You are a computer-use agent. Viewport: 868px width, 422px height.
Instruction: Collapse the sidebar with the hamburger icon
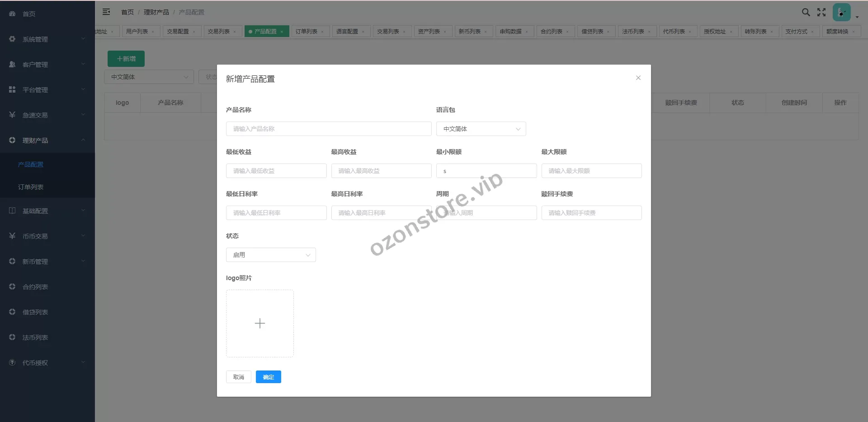coord(106,12)
